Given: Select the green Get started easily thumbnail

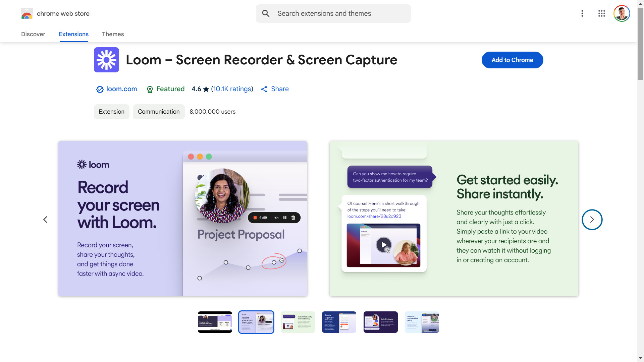Looking at the screenshot, I should coord(298,322).
